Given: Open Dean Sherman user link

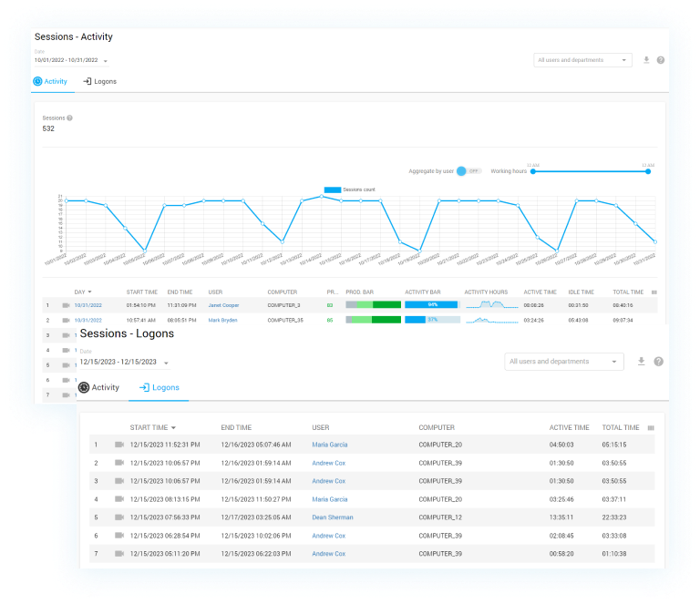Looking at the screenshot, I should coord(333,517).
